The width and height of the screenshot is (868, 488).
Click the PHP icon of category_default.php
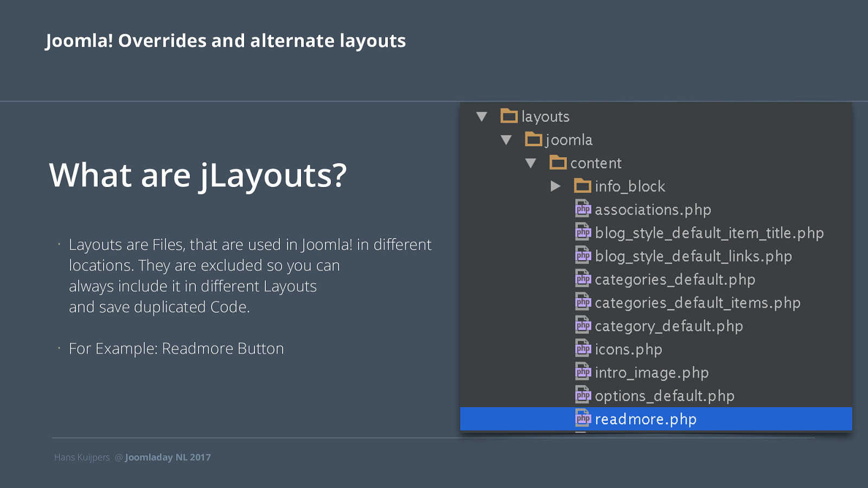click(583, 325)
